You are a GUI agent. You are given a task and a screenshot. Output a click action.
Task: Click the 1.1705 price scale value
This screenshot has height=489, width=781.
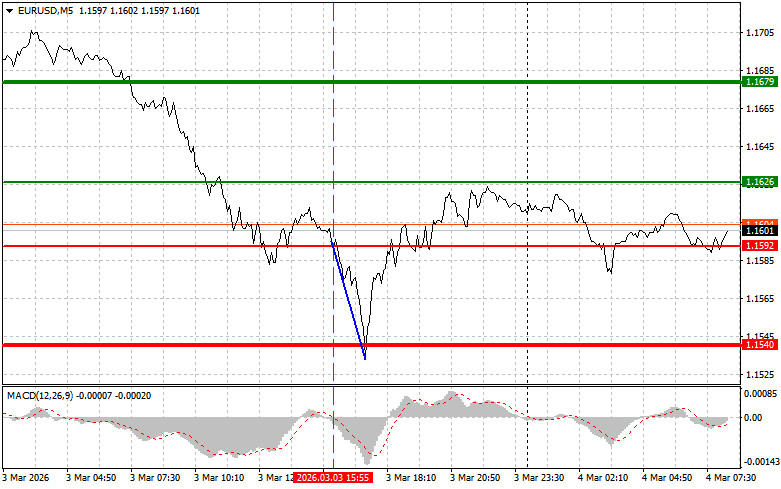tap(756, 32)
